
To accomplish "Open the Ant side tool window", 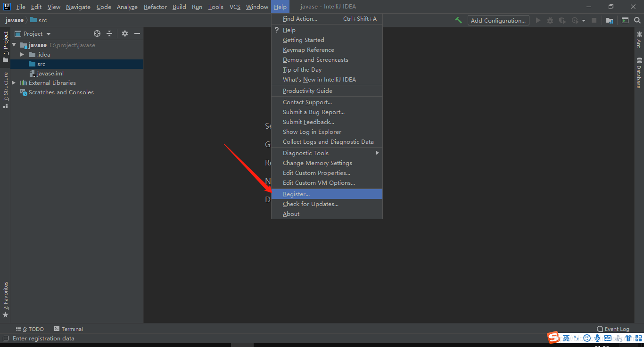I will click(639, 40).
